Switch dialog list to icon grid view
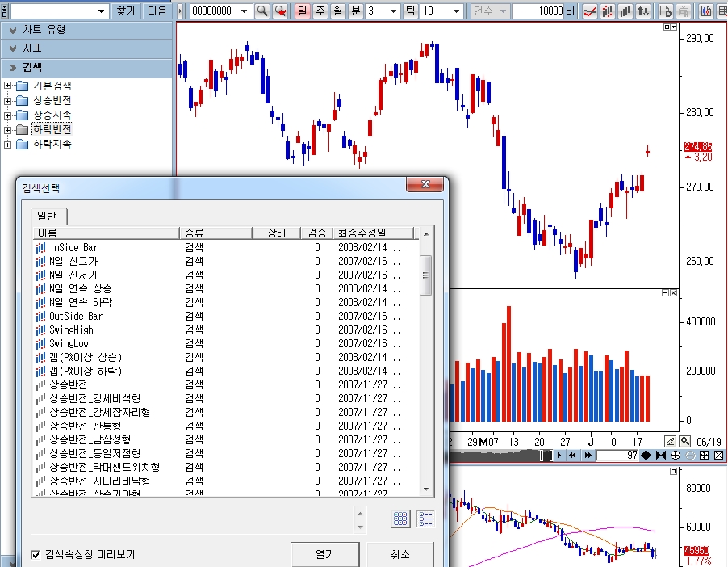728x567 pixels. [401, 519]
